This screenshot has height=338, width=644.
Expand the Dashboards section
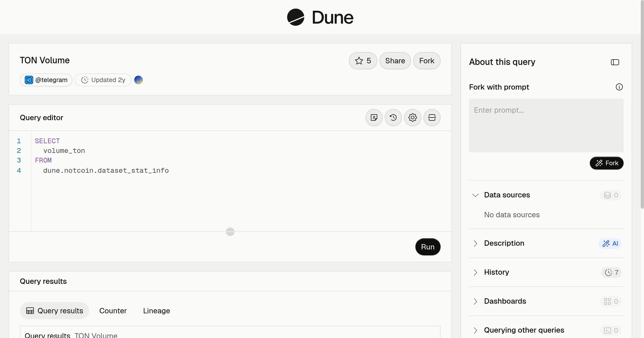coord(475,301)
